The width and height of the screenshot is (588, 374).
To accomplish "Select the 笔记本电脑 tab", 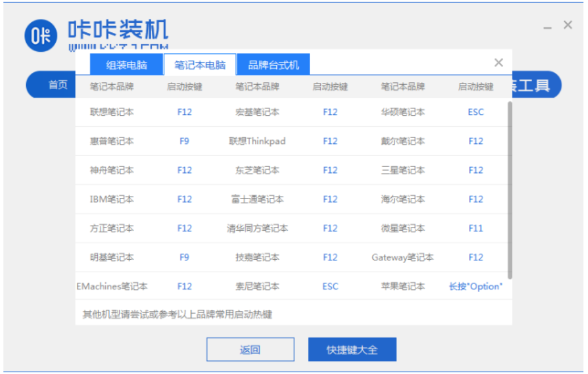I will pos(200,65).
